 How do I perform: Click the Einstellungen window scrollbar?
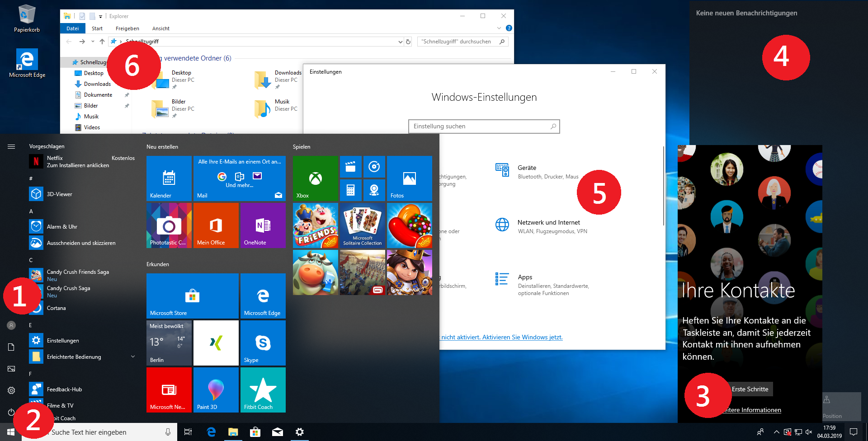[x=663, y=185]
